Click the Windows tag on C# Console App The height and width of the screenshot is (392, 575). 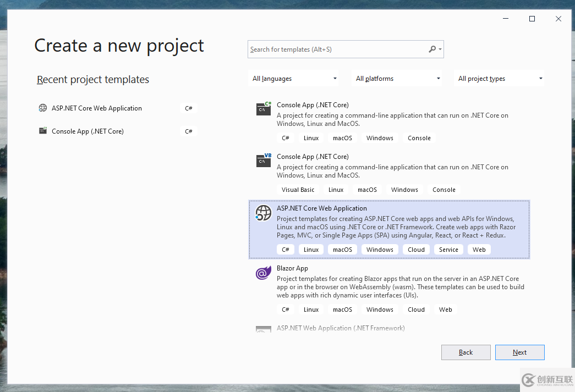click(380, 138)
